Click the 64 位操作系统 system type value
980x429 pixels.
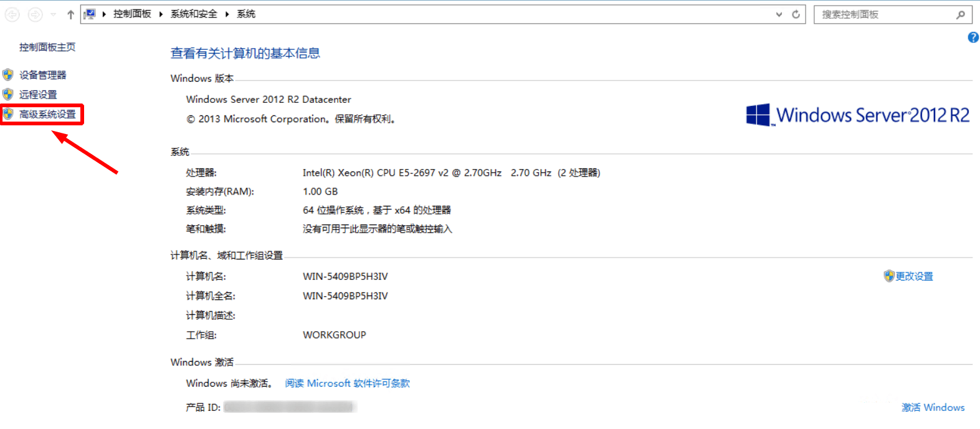click(x=377, y=210)
